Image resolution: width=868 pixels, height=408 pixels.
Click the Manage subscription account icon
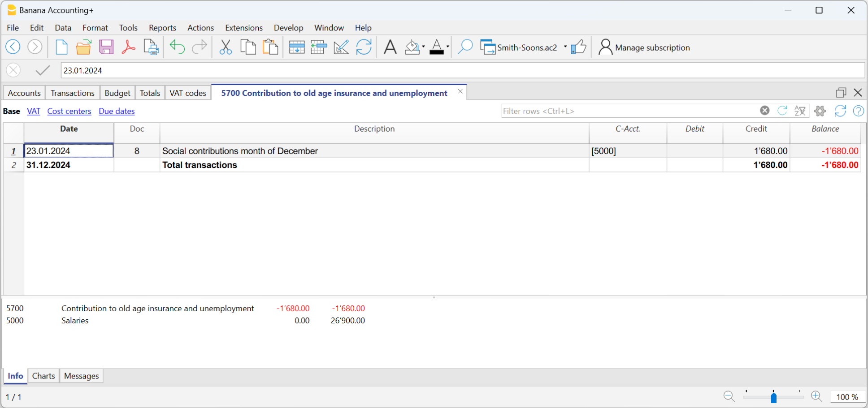click(605, 47)
